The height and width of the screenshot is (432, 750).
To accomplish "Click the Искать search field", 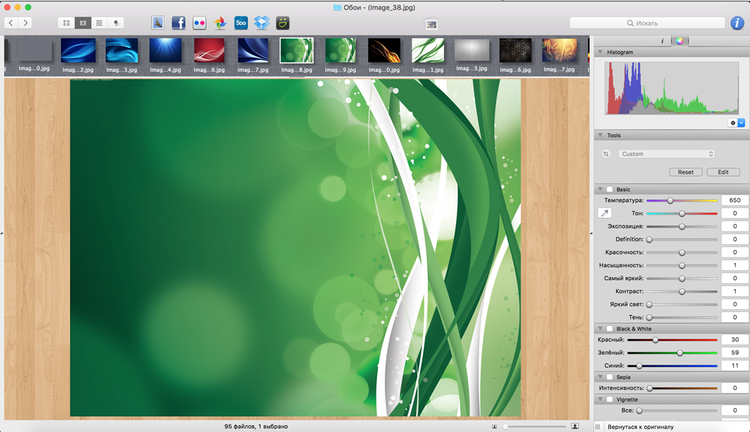I will tap(647, 23).
